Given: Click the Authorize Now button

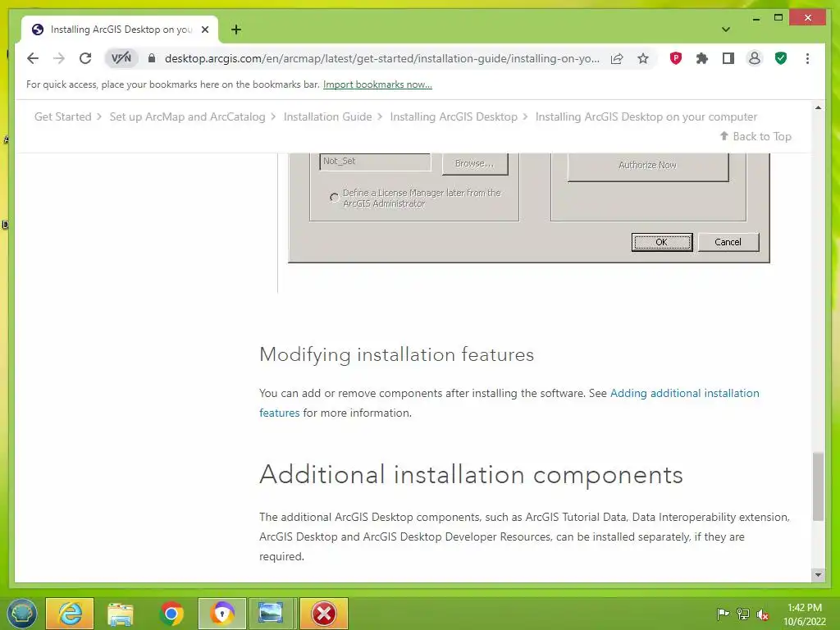Looking at the screenshot, I should pos(648,166).
